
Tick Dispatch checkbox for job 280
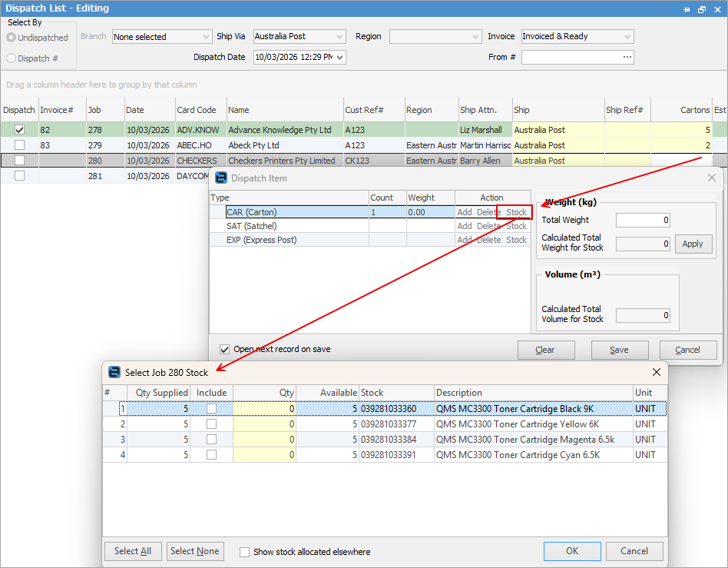pos(19,161)
